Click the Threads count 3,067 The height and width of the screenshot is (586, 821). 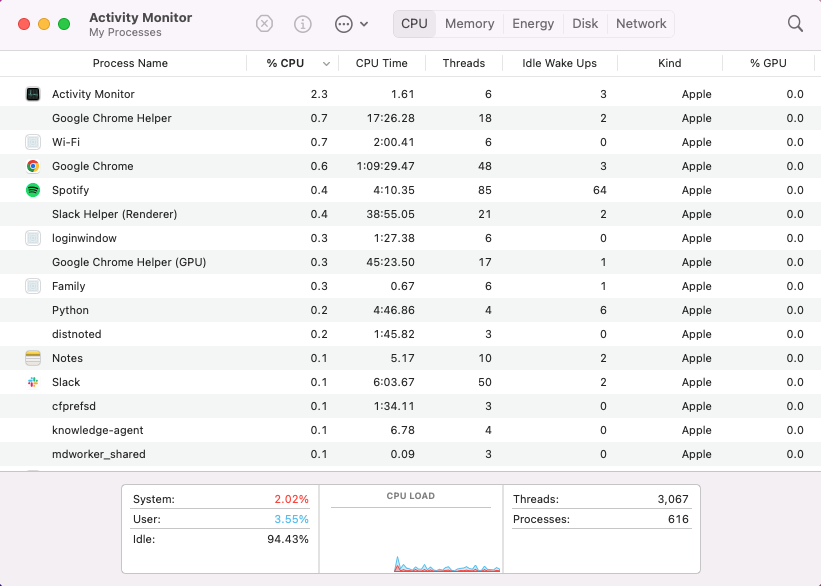pos(673,499)
